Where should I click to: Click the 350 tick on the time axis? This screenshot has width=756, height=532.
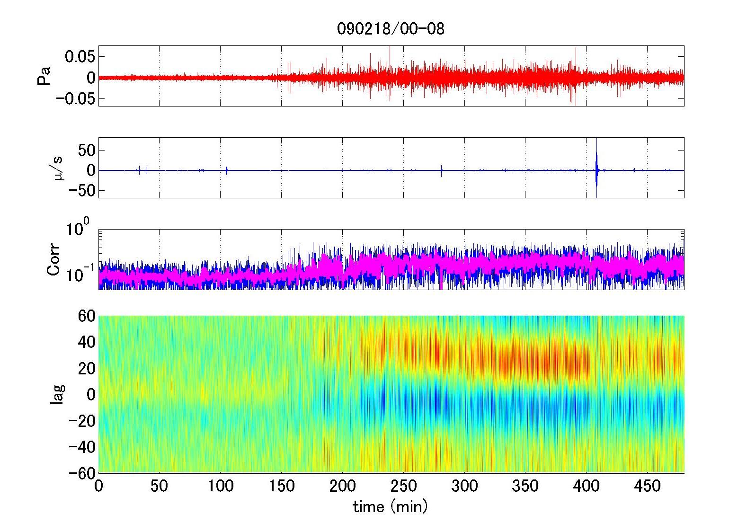[525, 486]
